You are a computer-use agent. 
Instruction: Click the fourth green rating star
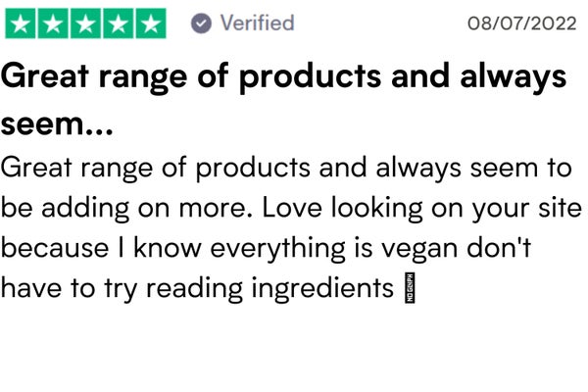coord(119,24)
